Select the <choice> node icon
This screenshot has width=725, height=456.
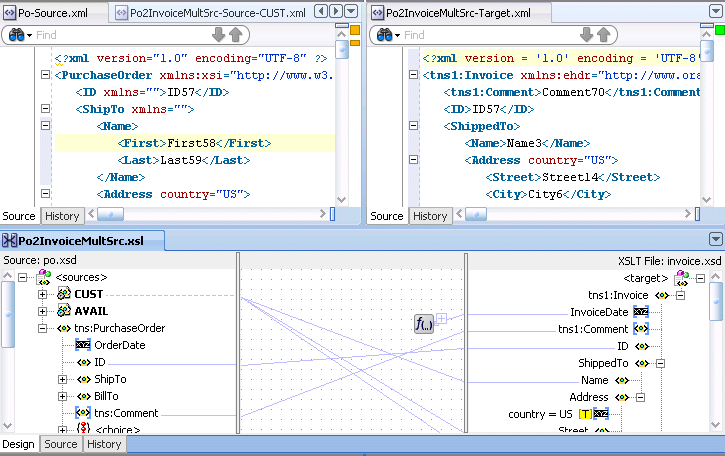tap(83, 428)
